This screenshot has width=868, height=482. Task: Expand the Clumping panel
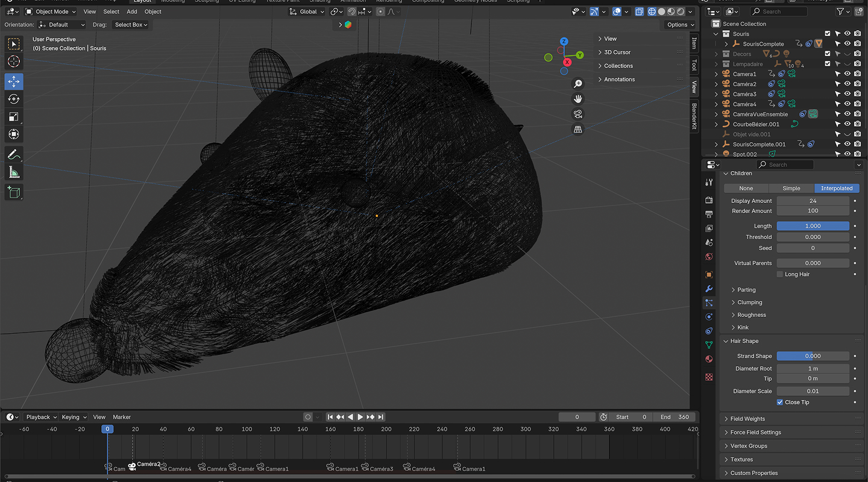tap(750, 302)
